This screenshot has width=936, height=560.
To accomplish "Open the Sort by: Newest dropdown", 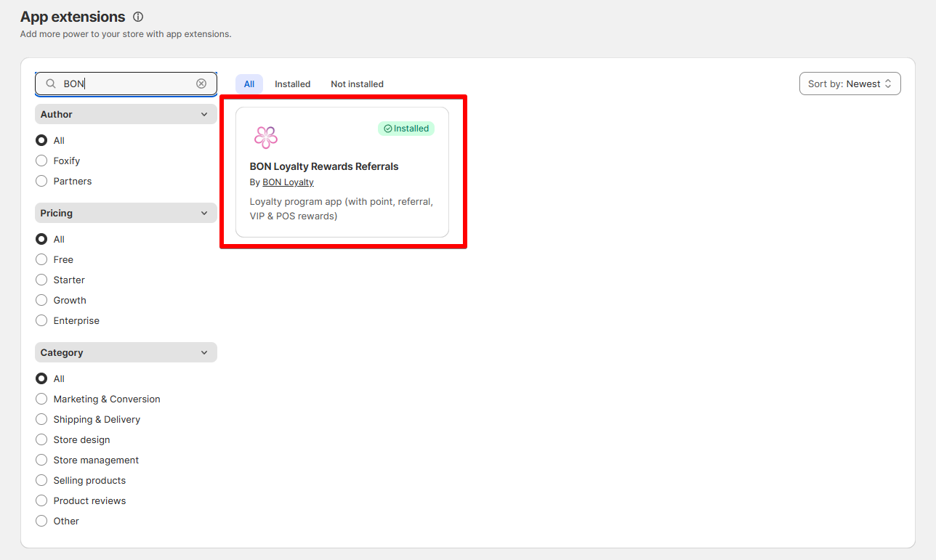I will (850, 84).
